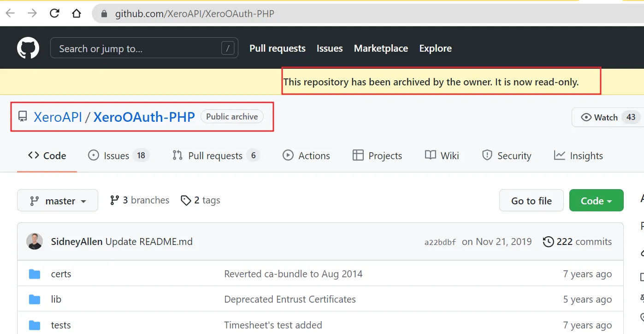View the 2 tags link
This screenshot has height=334, width=644.
pyautogui.click(x=201, y=200)
